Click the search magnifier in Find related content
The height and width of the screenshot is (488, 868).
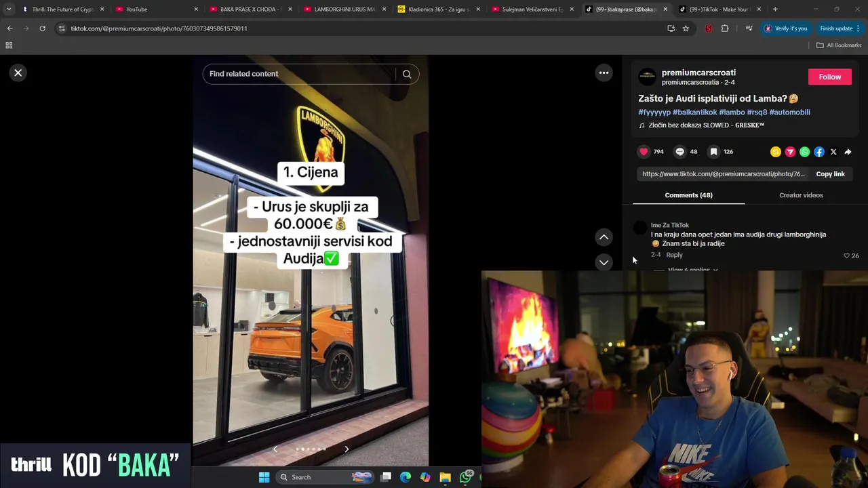coord(407,74)
